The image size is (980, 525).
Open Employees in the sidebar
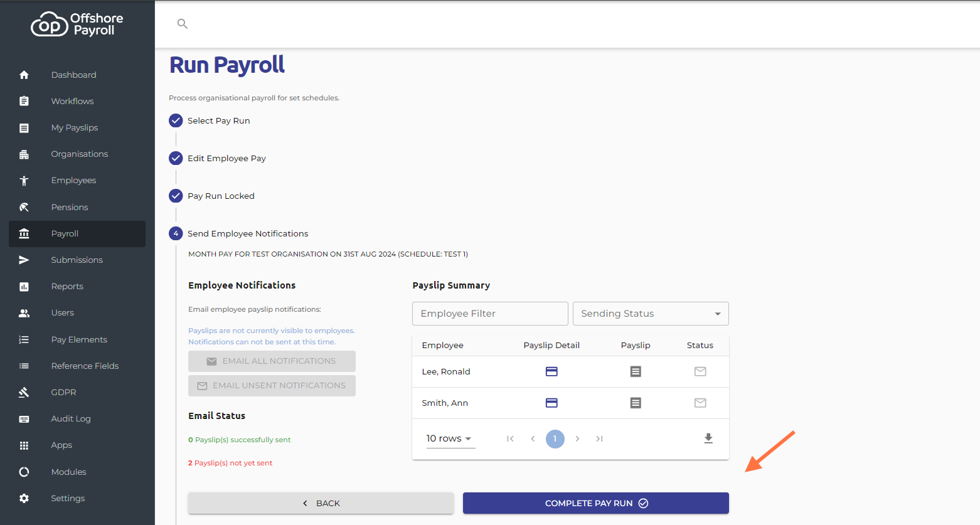pos(77,180)
